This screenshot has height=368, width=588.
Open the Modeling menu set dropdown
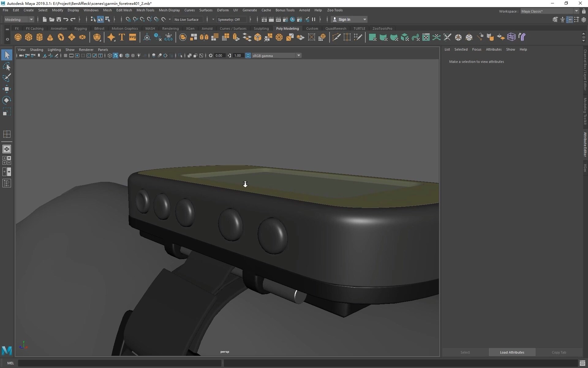[x=31, y=19]
